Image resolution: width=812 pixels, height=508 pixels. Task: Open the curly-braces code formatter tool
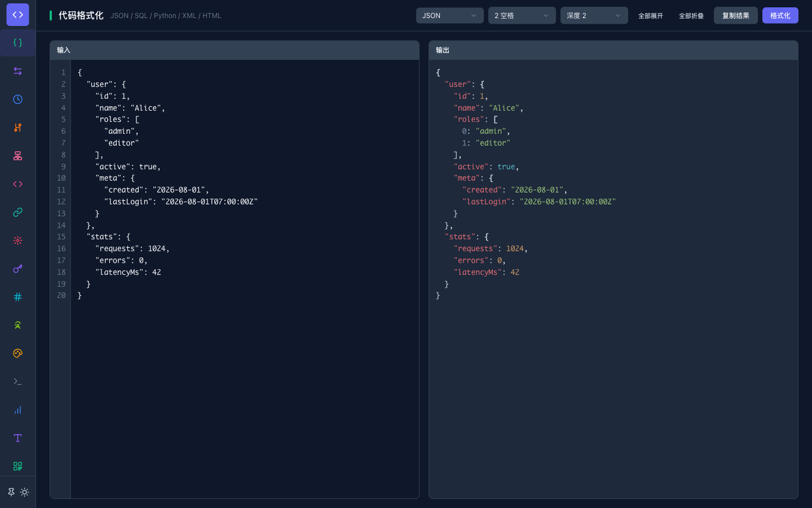(x=17, y=43)
